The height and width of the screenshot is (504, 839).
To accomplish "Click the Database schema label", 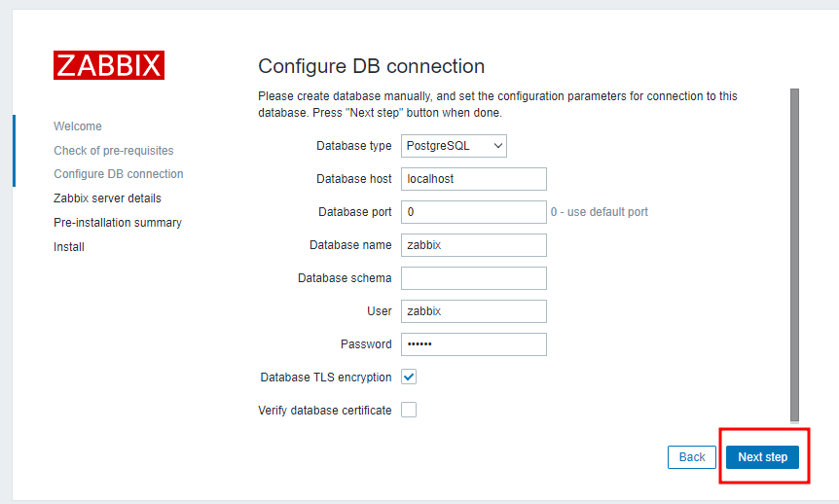I will click(345, 278).
